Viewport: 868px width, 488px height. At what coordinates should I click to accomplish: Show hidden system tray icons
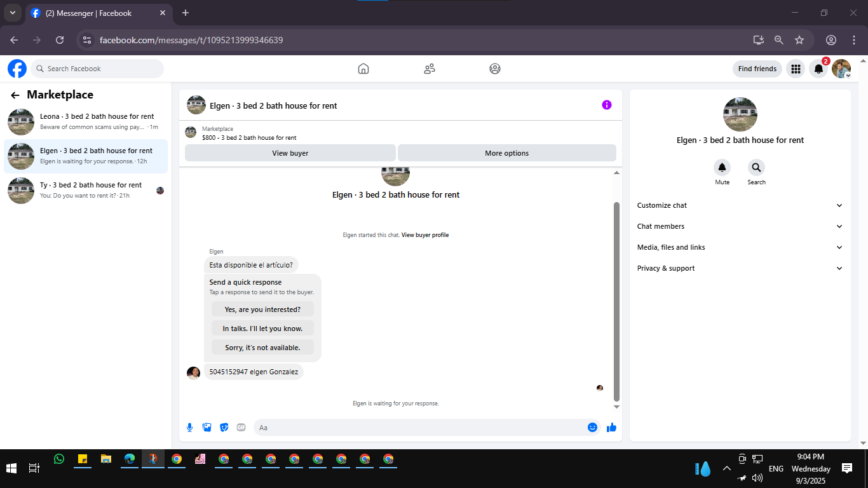coord(726,468)
